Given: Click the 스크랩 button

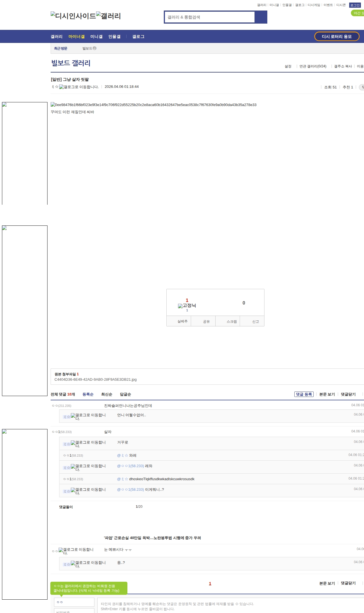Looking at the screenshot, I should (228, 321).
